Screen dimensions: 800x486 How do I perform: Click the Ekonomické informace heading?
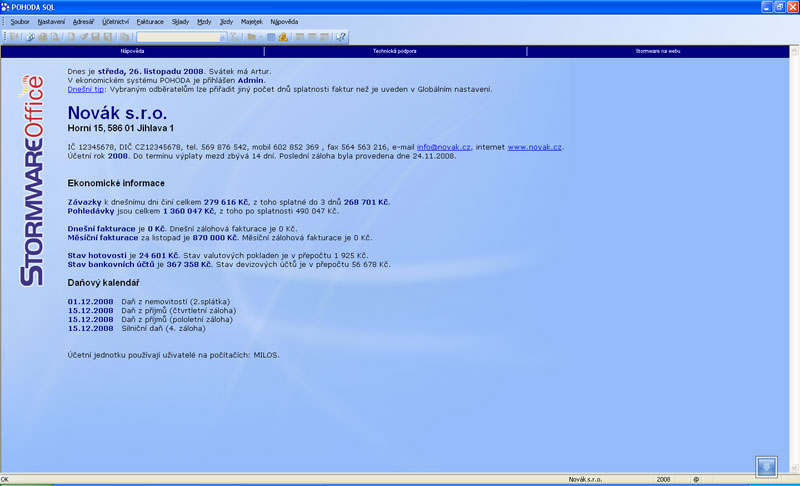(x=116, y=183)
